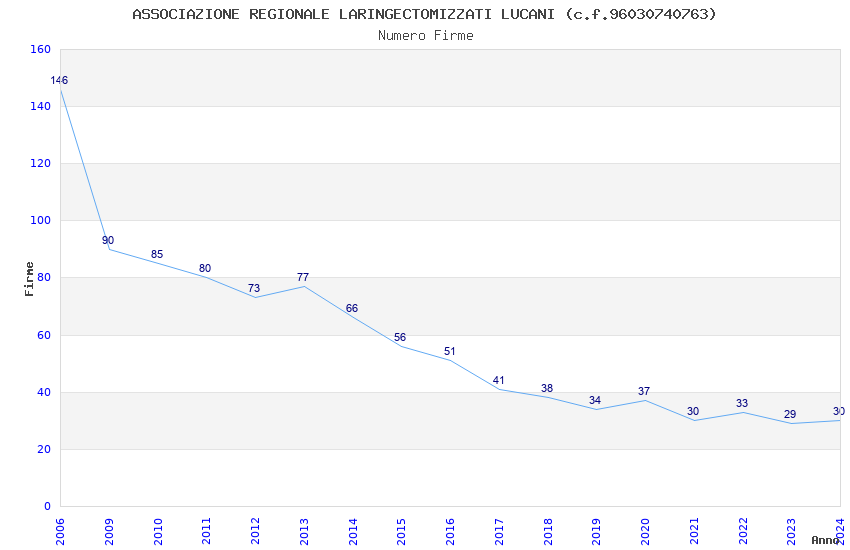Click the 'Anno' x-axis label
Image resolution: width=850 pixels, height=550 pixels.
point(825,540)
